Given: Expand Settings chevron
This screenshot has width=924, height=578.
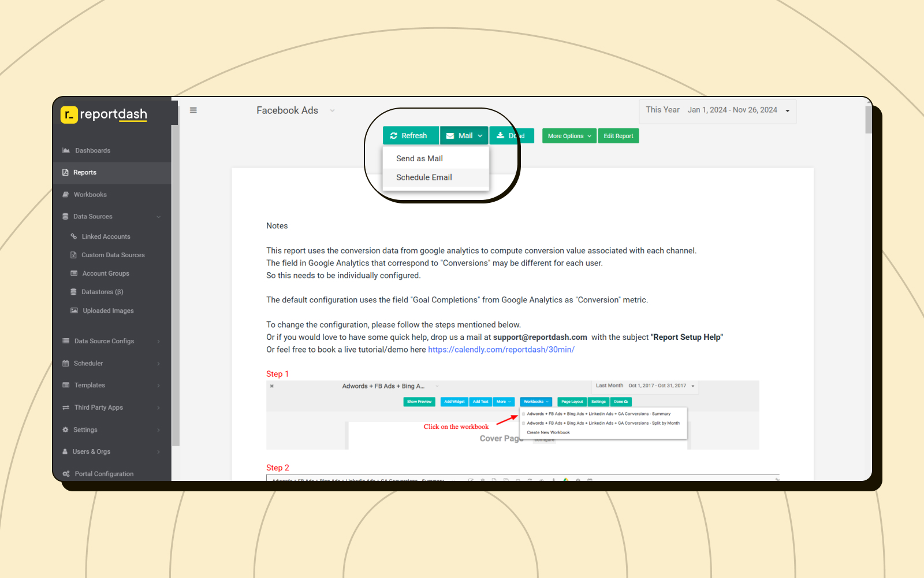Looking at the screenshot, I should 159,430.
